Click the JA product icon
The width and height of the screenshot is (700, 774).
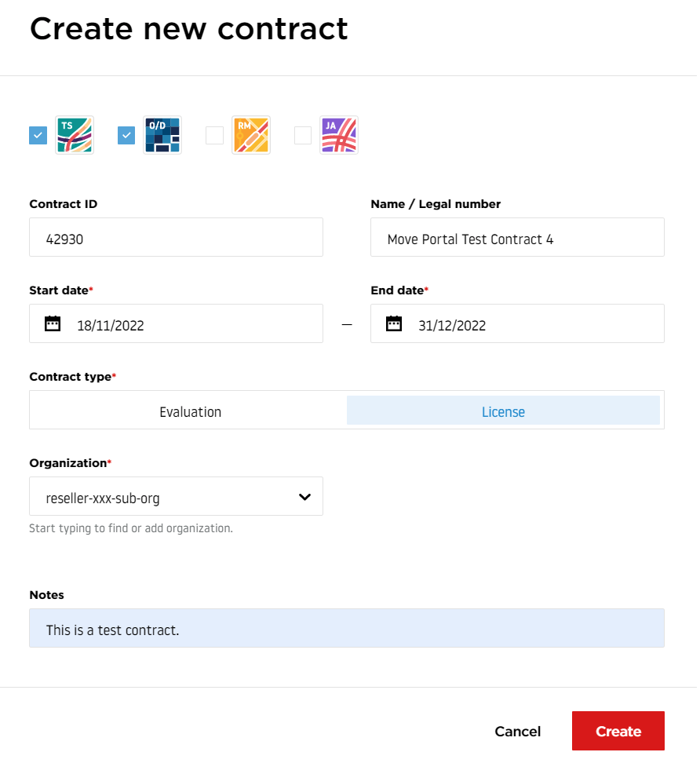[339, 135]
